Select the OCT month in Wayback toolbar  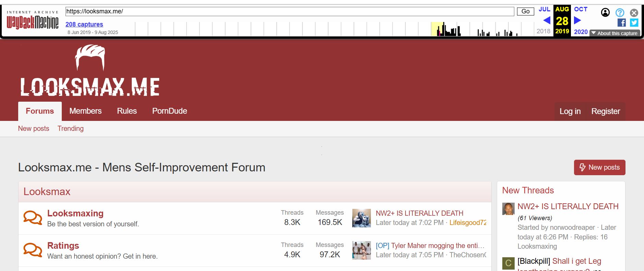(x=581, y=9)
